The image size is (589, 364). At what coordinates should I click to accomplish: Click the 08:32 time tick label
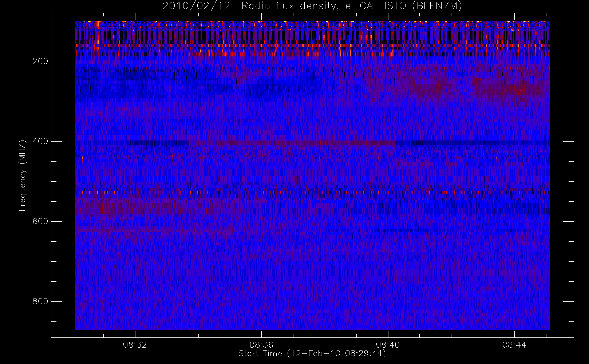[x=135, y=345]
